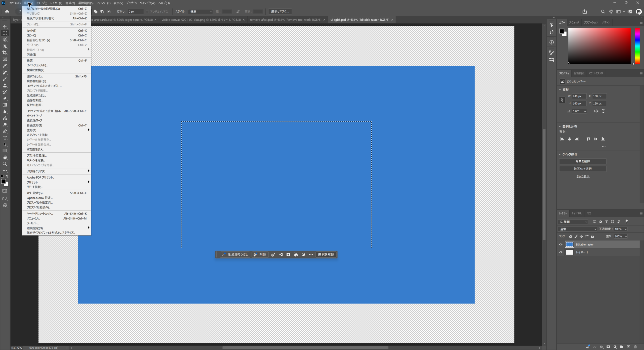Collapse the 整列と分布 section
Screen dimensions: 644x350
point(560,126)
